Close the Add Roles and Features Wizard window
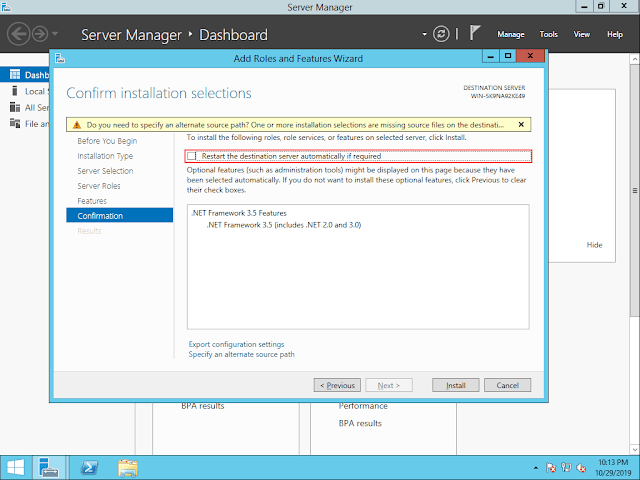Viewport: 640px width, 480px height. pyautogui.click(x=530, y=56)
